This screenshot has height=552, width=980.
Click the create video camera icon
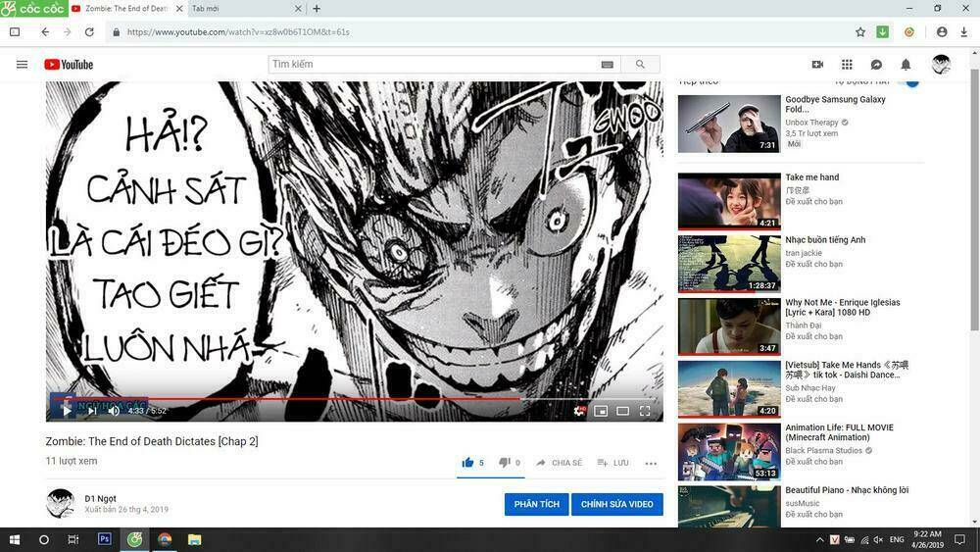[817, 65]
